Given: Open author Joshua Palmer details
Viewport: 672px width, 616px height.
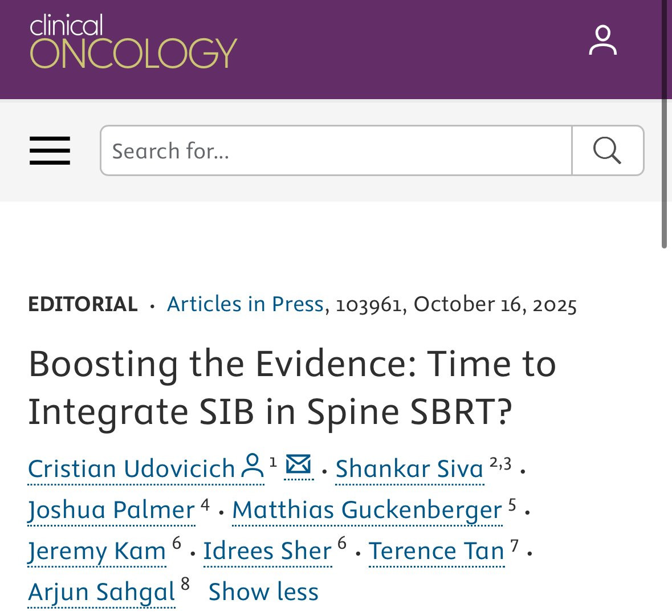Looking at the screenshot, I should (x=112, y=510).
